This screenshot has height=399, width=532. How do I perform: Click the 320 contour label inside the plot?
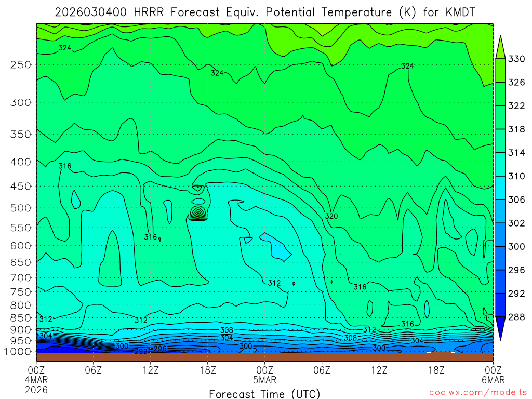pos(331,216)
